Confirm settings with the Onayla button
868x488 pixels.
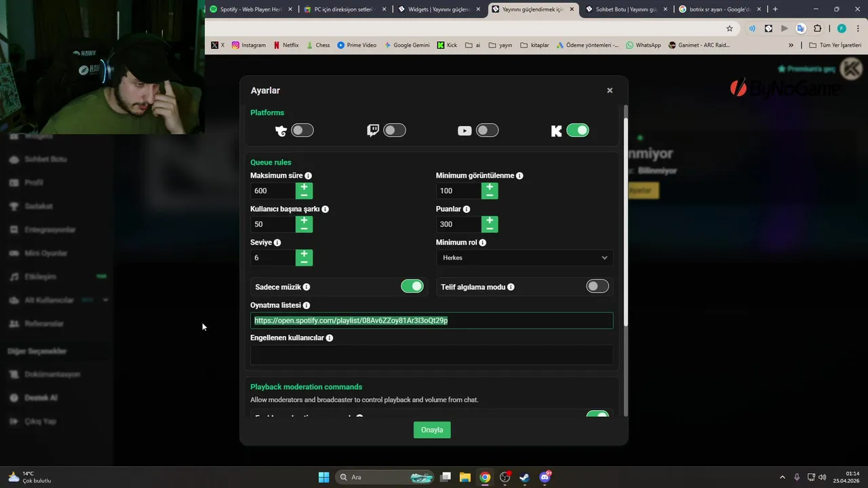point(432,430)
